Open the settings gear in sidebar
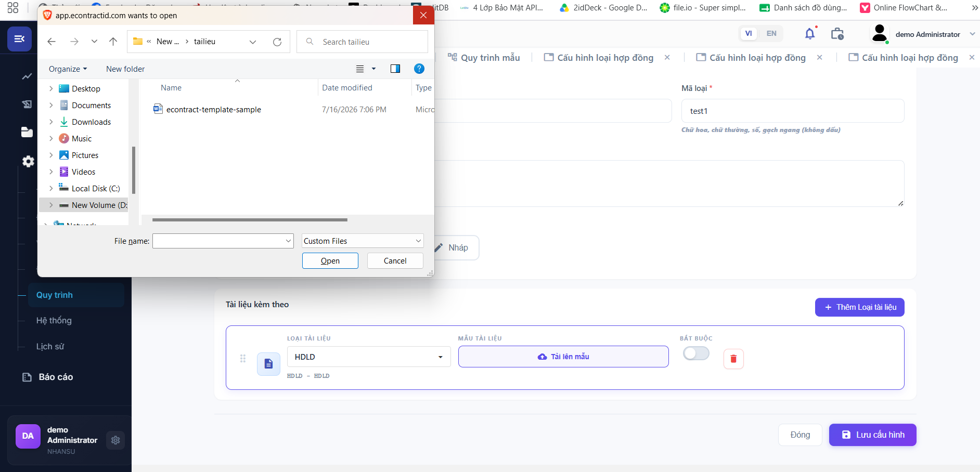The height and width of the screenshot is (472, 980). [28, 162]
